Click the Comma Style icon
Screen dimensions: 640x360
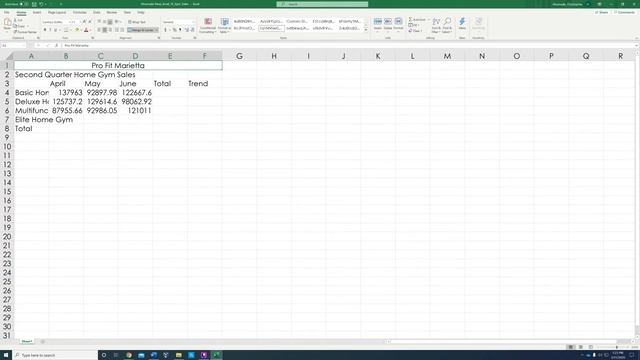pyautogui.click(x=180, y=30)
